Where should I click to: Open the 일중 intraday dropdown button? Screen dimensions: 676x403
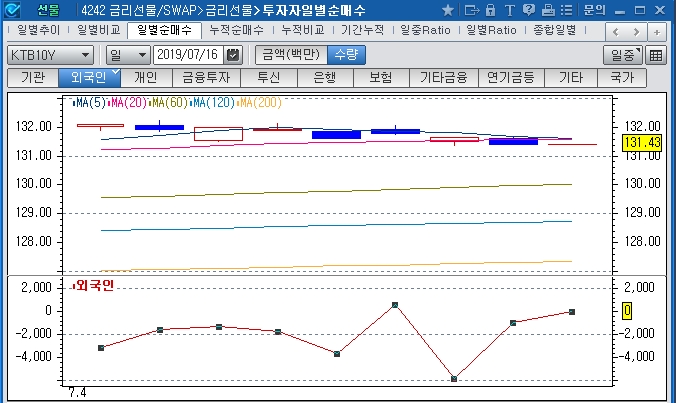pos(623,56)
